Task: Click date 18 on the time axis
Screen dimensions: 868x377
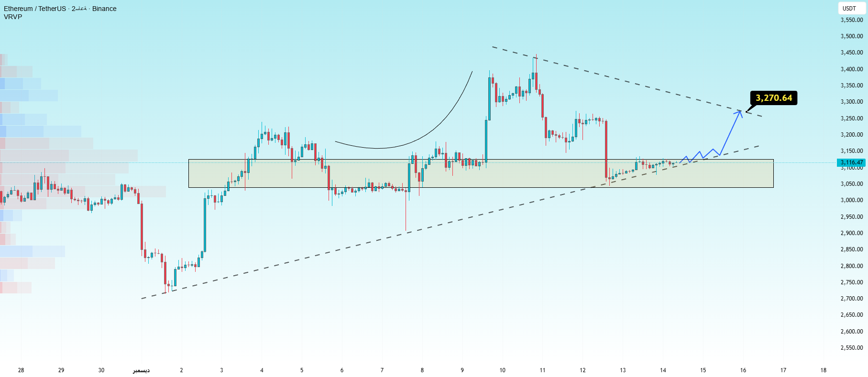Action: click(x=823, y=370)
